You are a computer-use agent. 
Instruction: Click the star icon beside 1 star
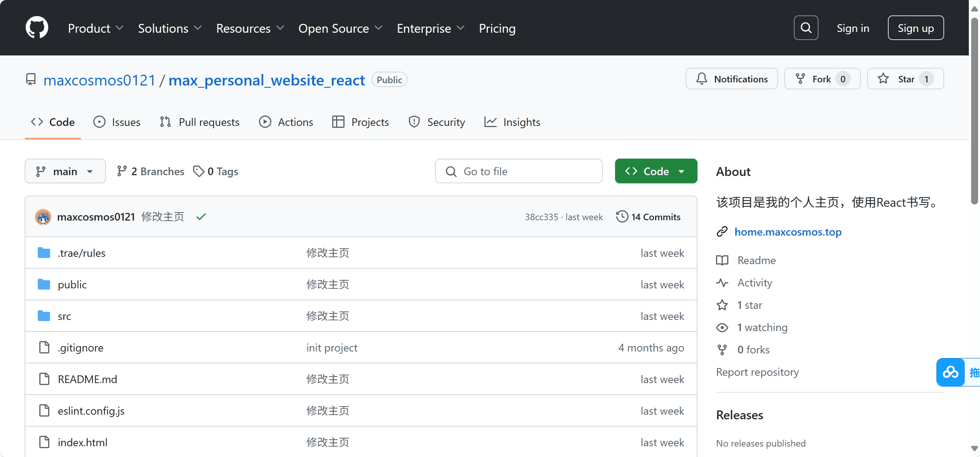click(722, 305)
